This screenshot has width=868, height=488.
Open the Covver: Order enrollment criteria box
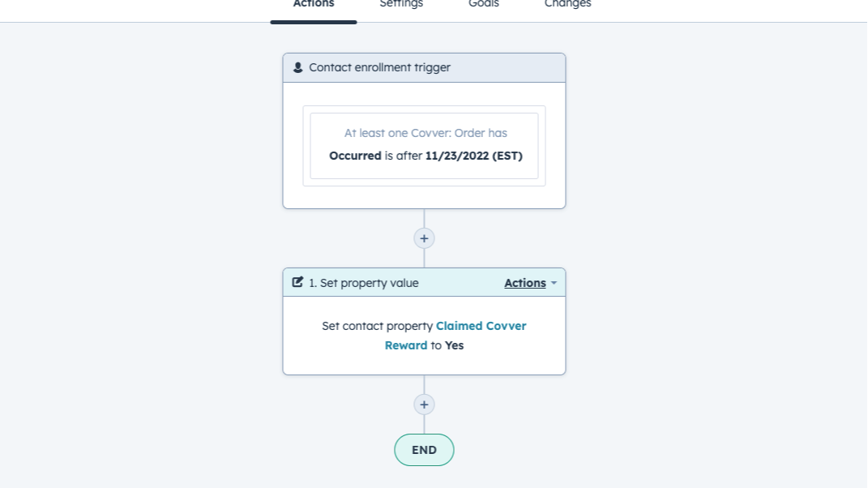click(424, 145)
